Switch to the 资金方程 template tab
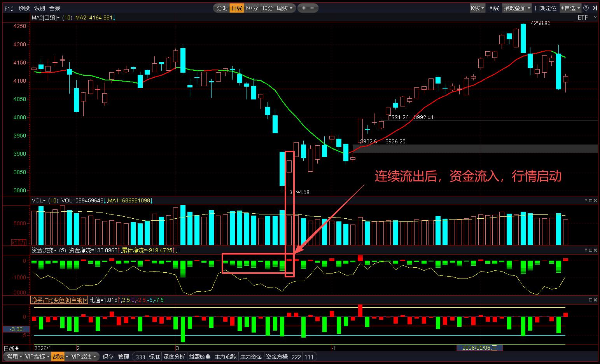 [x=277, y=357]
